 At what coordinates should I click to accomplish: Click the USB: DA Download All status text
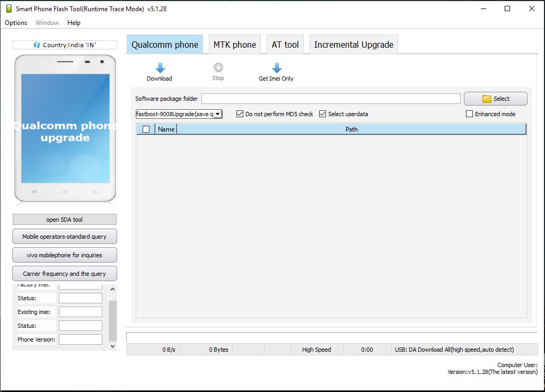point(454,350)
